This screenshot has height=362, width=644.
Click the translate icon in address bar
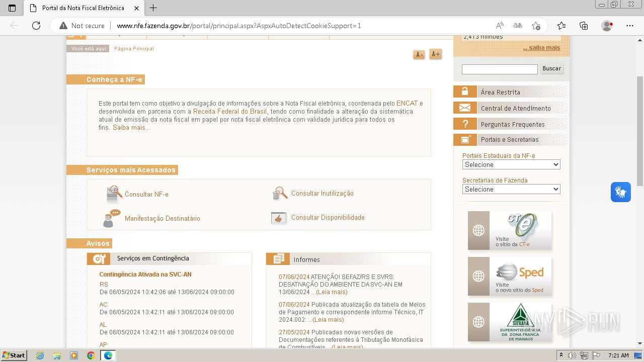[517, 26]
